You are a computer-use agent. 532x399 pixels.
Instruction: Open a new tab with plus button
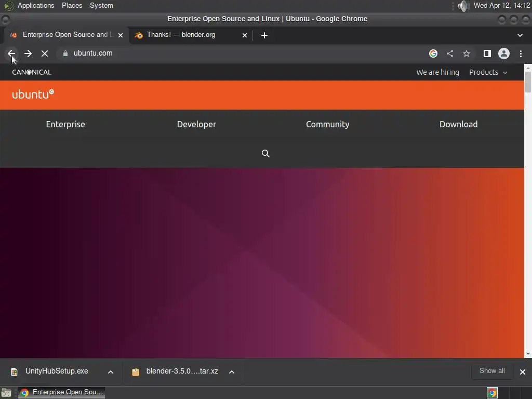pyautogui.click(x=264, y=35)
